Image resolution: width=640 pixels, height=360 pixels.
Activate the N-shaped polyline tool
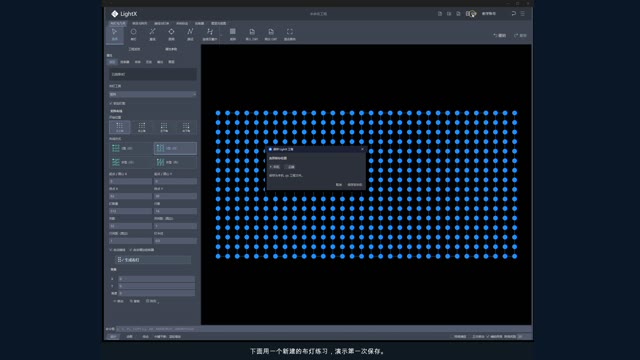click(190, 34)
